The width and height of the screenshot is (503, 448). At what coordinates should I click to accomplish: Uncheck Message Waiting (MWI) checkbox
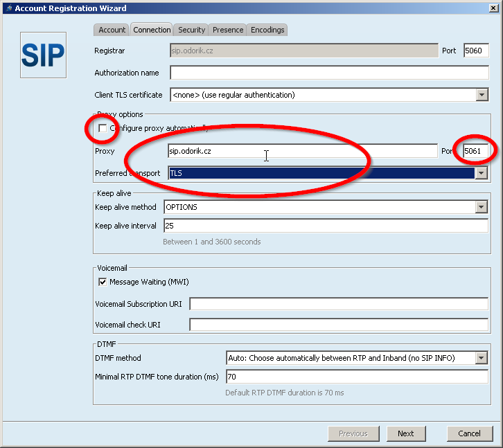[103, 282]
